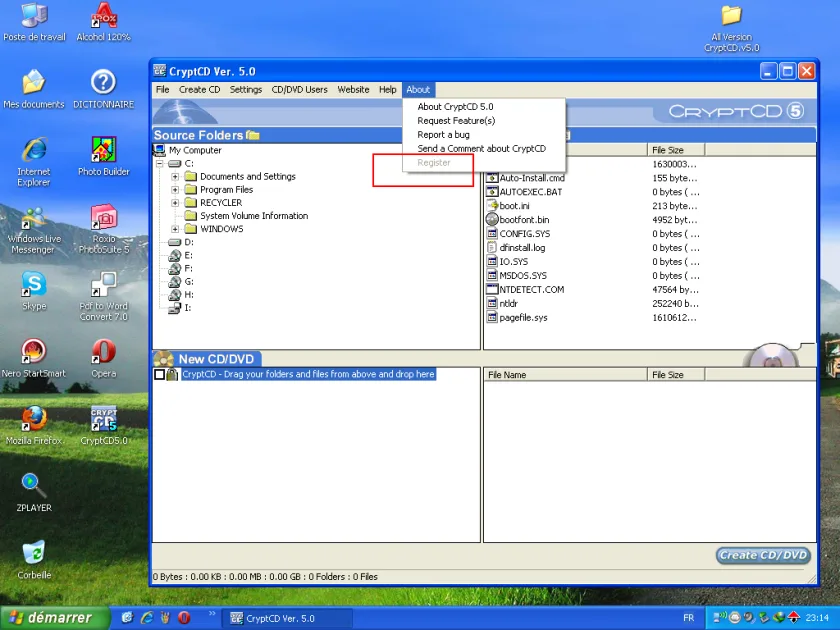Viewport: 840px width, 630px height.
Task: Select ntldr in the file list
Action: point(508,303)
